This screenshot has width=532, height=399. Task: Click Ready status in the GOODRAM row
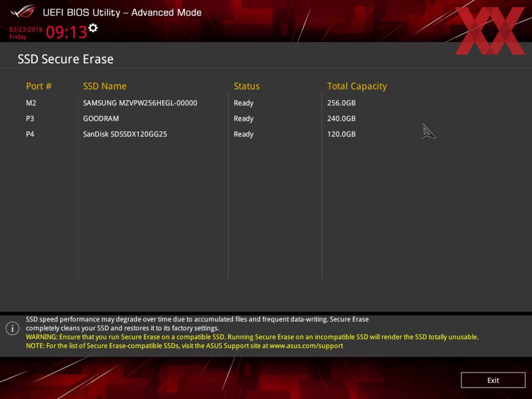[244, 119]
